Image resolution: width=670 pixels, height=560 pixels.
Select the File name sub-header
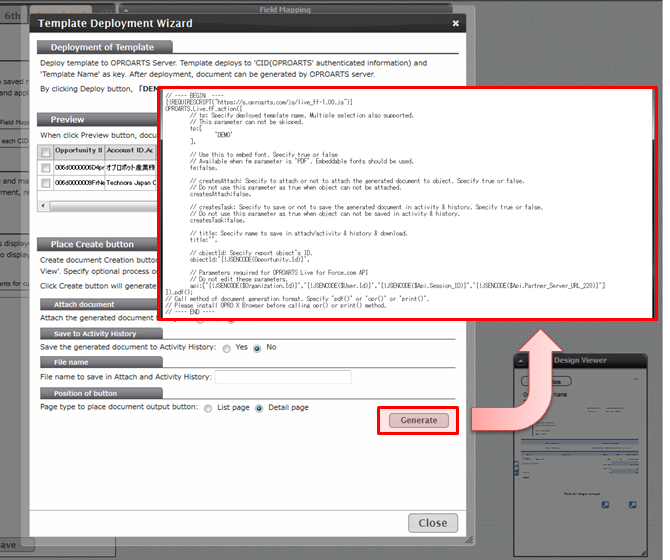click(101, 362)
